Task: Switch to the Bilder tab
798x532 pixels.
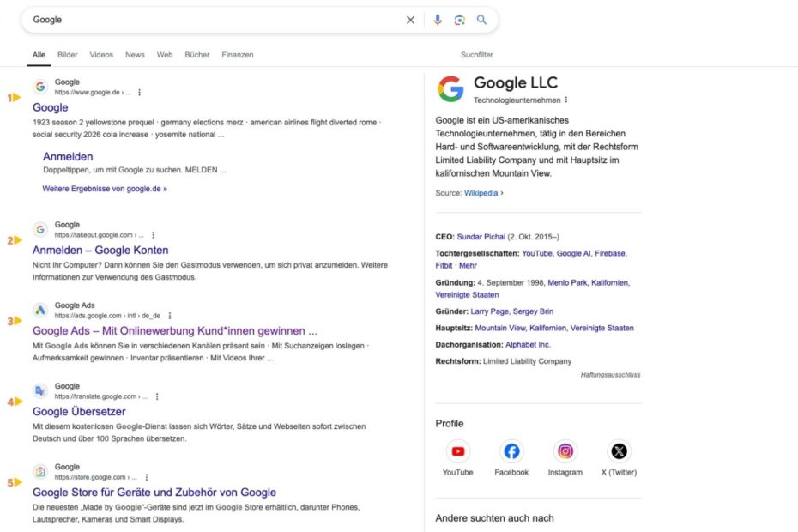Action: pyautogui.click(x=68, y=54)
